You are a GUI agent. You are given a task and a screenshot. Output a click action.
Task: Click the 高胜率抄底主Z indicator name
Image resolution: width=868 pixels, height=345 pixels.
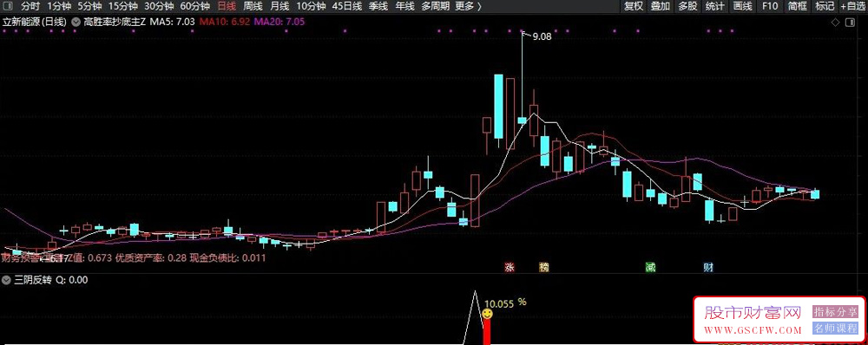pos(115,23)
